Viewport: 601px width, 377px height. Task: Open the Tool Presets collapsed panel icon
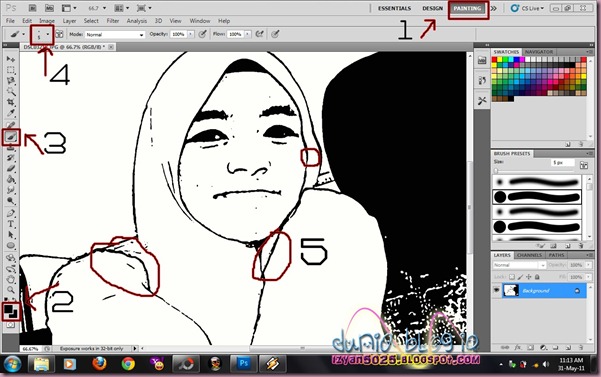[482, 101]
